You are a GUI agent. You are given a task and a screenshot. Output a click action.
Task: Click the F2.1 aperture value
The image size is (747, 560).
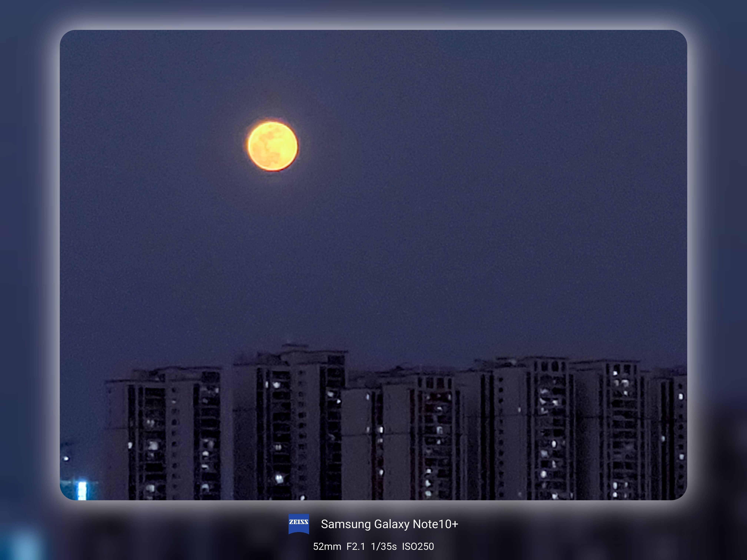[x=356, y=546]
